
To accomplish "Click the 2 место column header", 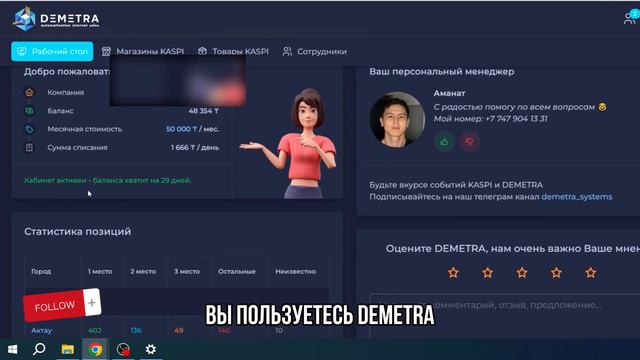I will pyautogui.click(x=143, y=271).
